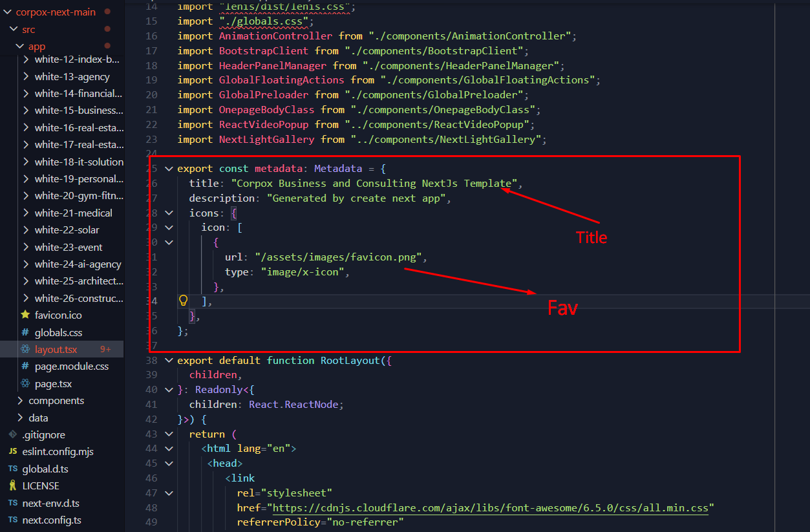Click the AnimationController import name
This screenshot has width=810, height=532.
(x=275, y=36)
